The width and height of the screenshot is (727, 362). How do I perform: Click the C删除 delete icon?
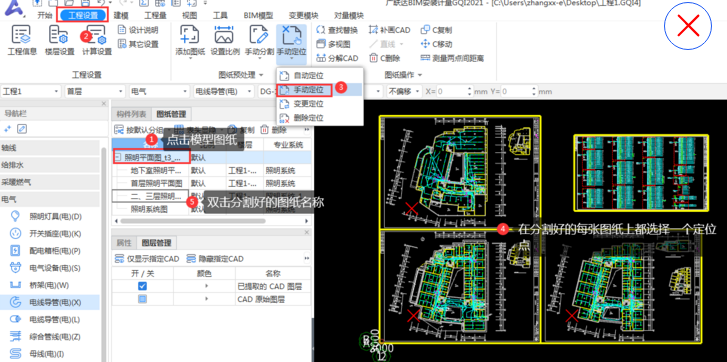point(384,58)
